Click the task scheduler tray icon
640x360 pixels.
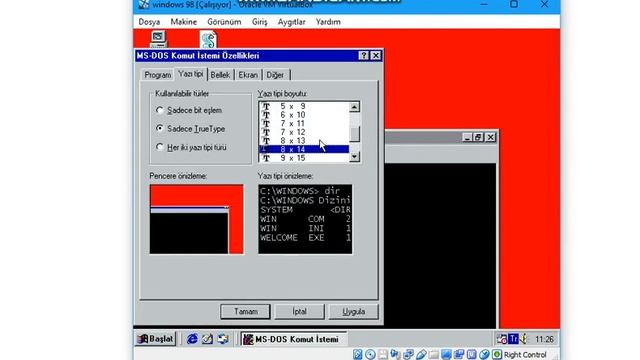pos(502,339)
